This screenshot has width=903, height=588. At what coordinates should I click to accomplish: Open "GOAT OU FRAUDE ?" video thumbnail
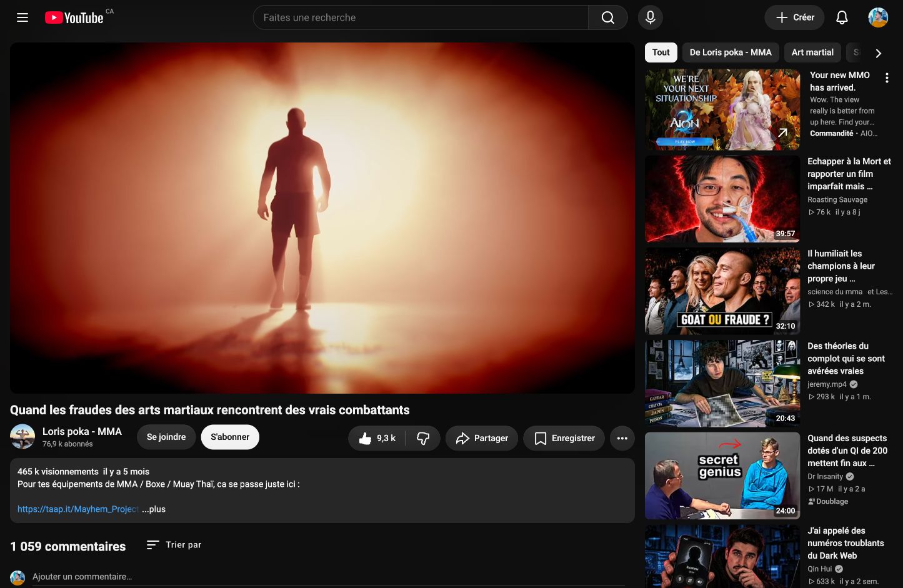click(722, 291)
